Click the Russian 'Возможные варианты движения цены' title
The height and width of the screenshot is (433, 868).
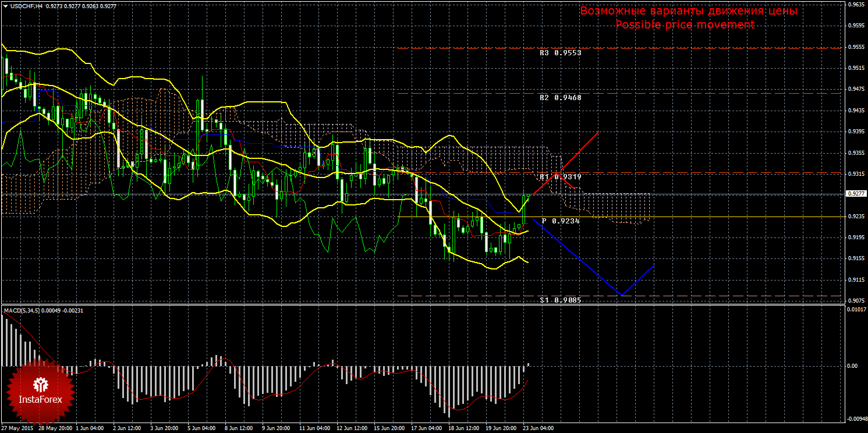tap(688, 11)
